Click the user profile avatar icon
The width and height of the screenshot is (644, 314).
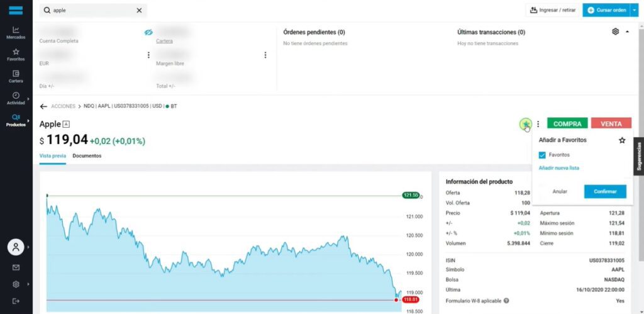16,247
